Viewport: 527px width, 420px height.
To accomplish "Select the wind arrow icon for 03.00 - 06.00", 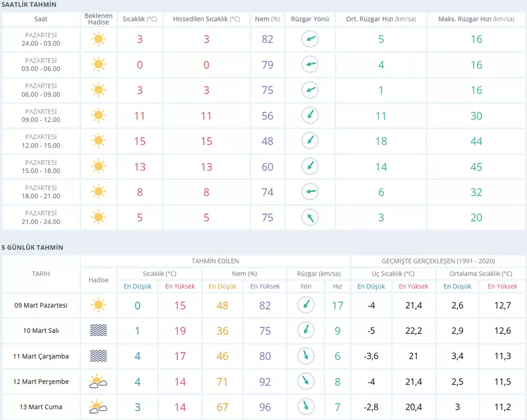I will (310, 65).
